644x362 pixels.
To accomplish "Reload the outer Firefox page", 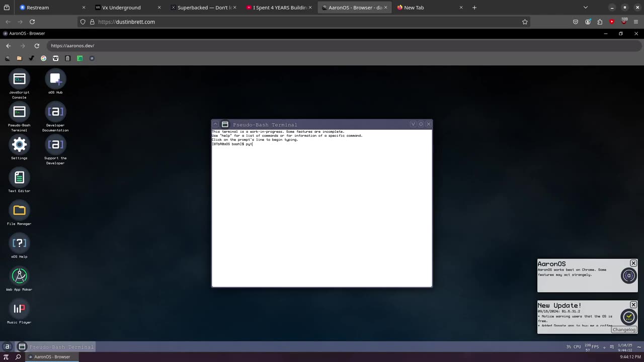I will tap(32, 22).
